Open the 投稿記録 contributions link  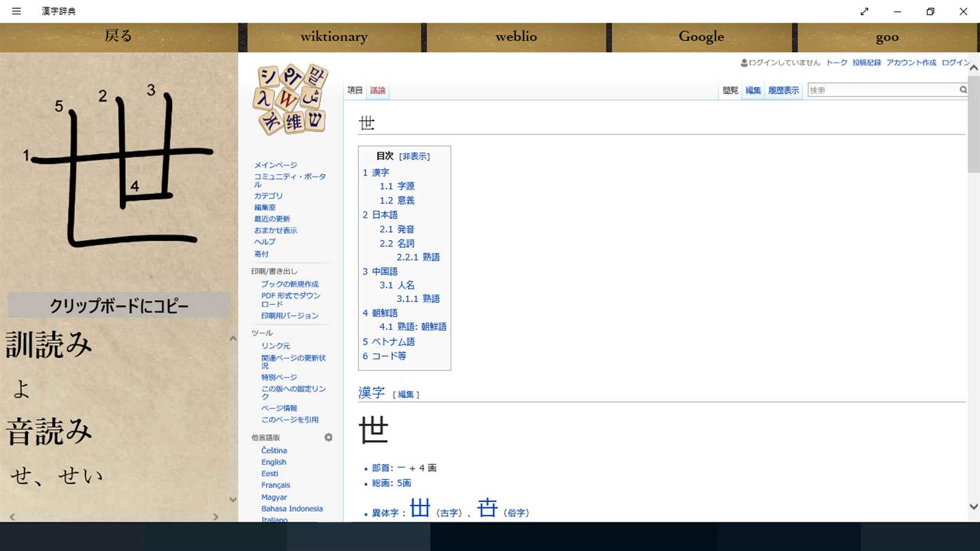point(866,63)
